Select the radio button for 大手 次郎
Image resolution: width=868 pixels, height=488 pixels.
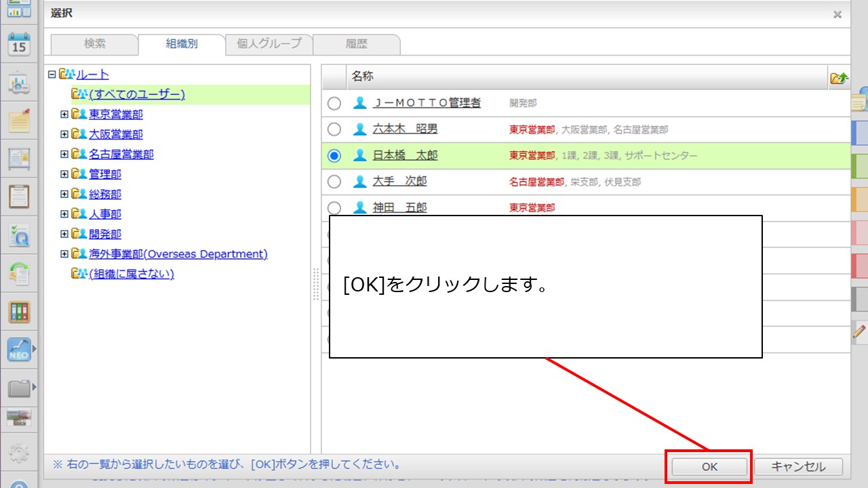[x=334, y=182]
